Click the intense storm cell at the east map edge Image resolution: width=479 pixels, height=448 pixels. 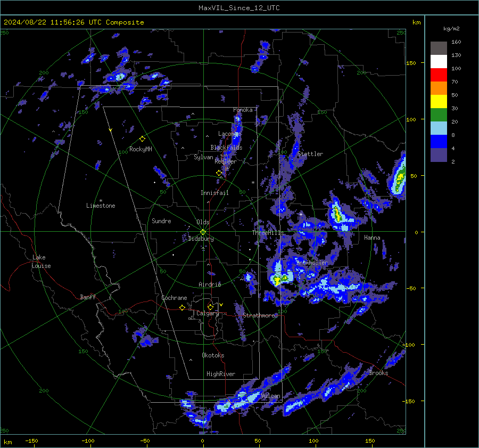point(399,176)
